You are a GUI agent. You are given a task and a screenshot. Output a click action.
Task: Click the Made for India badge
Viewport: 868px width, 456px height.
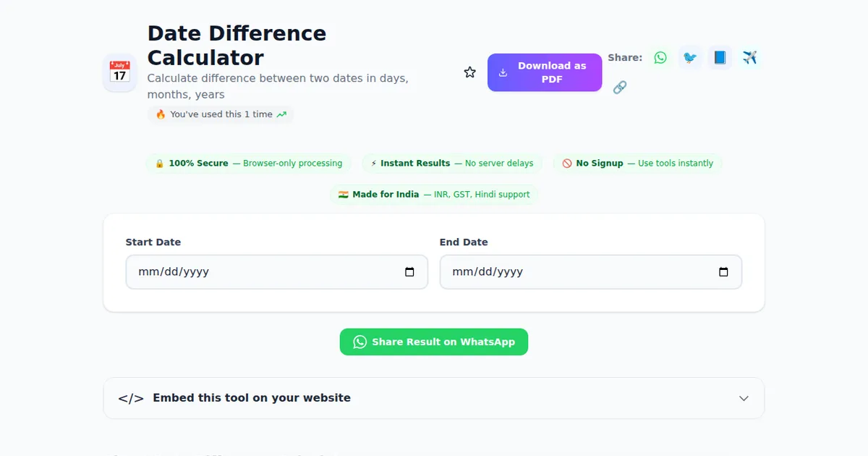click(x=434, y=194)
